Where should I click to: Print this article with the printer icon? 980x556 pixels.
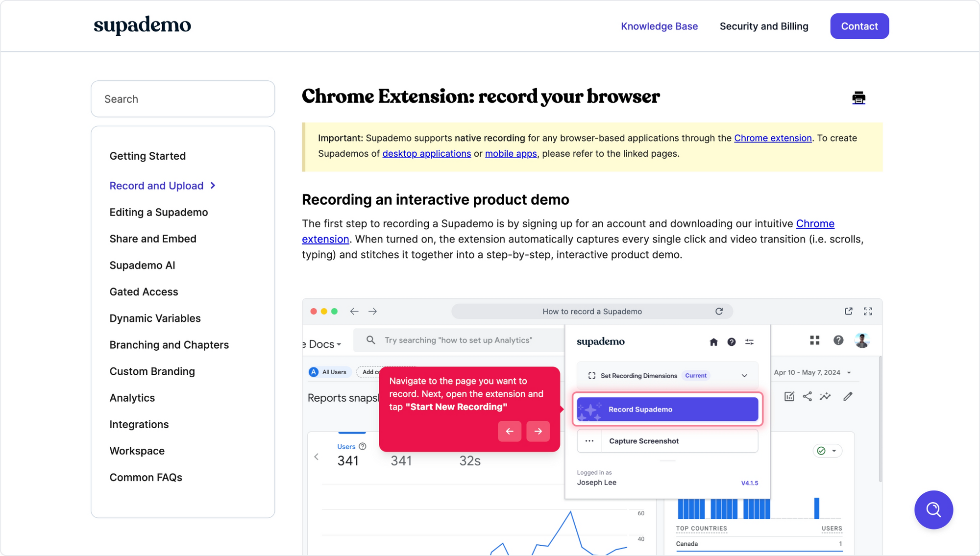point(858,98)
